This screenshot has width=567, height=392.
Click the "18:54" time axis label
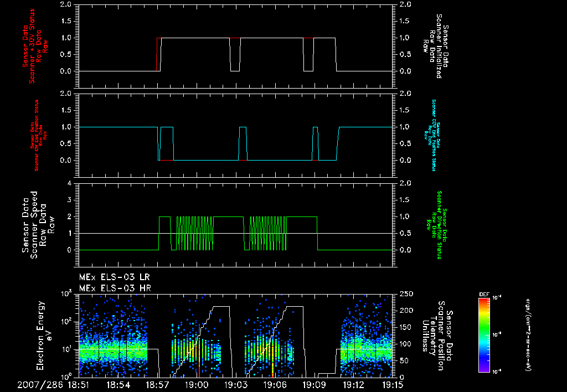coord(118,385)
